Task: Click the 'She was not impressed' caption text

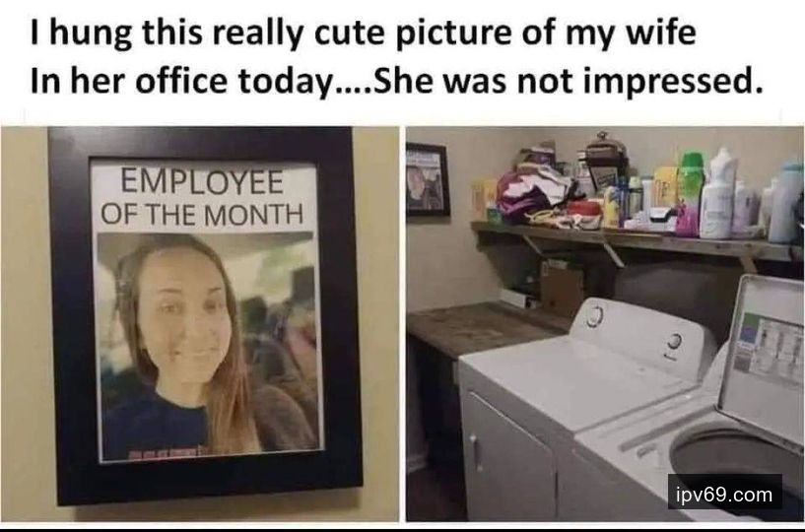Action: tap(568, 81)
